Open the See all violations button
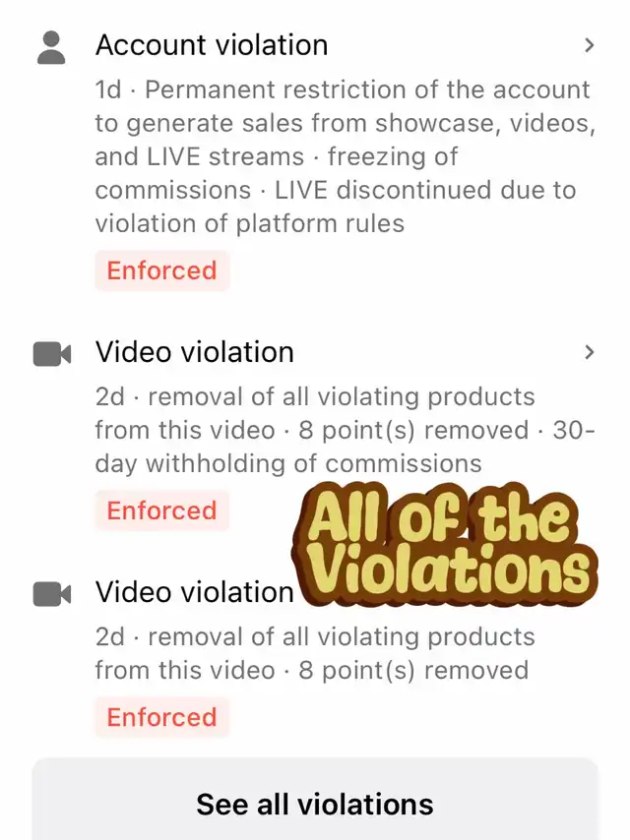Image resolution: width=630 pixels, height=840 pixels. (315, 802)
